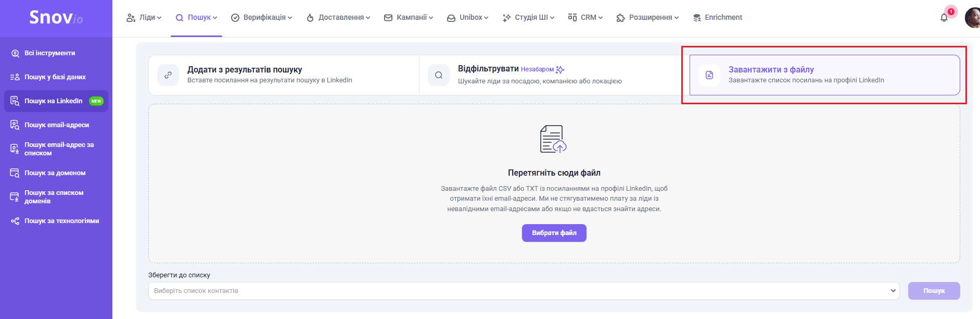Expand the Студія ШІ menu chevron
This screenshot has height=319, width=980.
[x=552, y=18]
